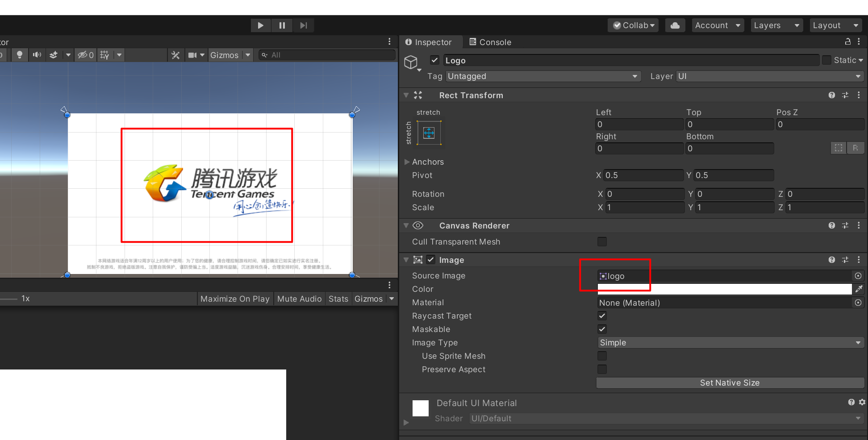This screenshot has width=868, height=440.
Task: Click the white Color swatch field
Action: click(x=724, y=289)
